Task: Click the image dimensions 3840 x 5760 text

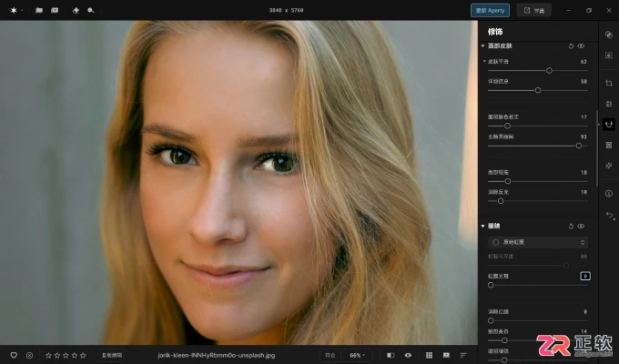Action: 286,10
